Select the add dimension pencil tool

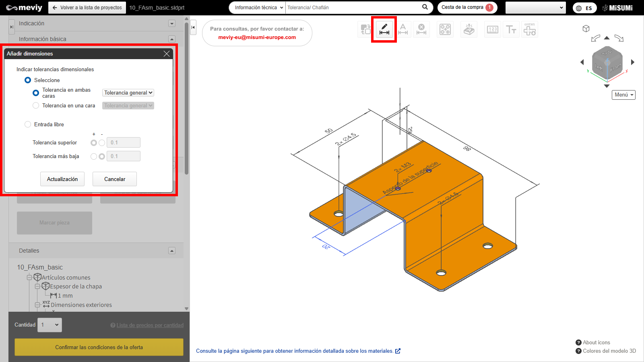pos(384,29)
